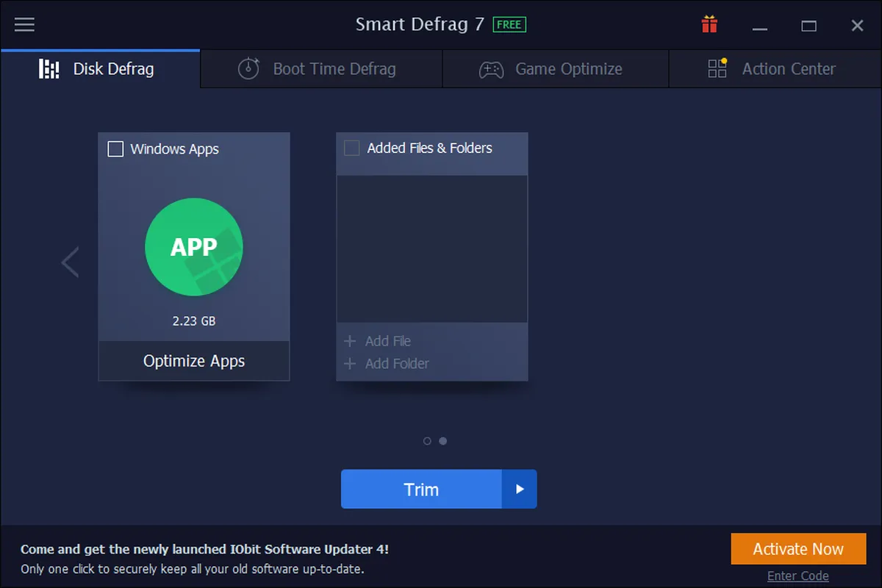This screenshot has width=882, height=588.
Task: Click the Game Optimize gamepad icon
Action: (x=491, y=70)
